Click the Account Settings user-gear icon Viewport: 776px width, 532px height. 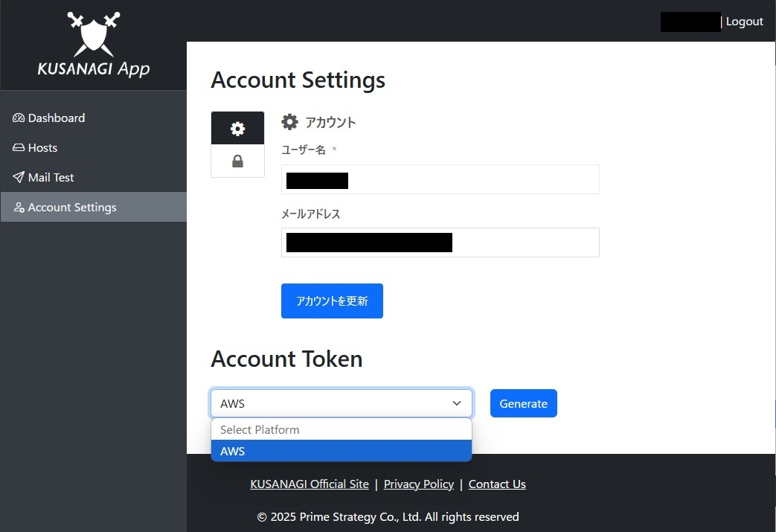19,208
